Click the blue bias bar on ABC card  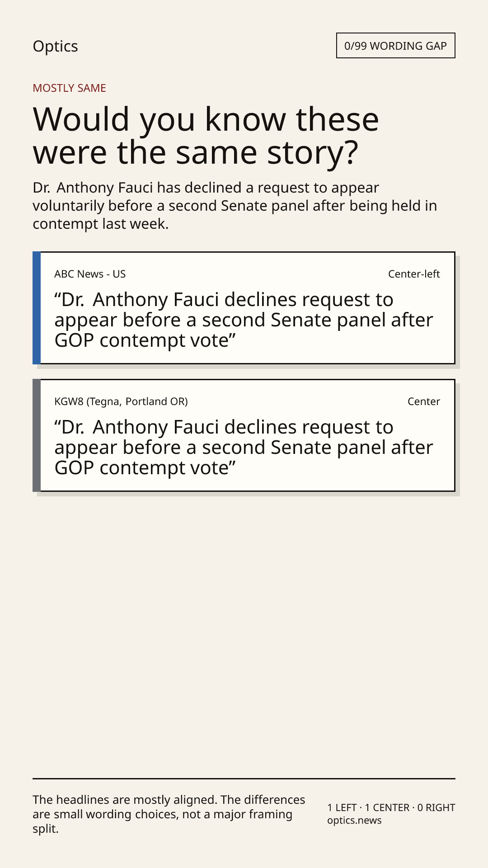pyautogui.click(x=37, y=308)
